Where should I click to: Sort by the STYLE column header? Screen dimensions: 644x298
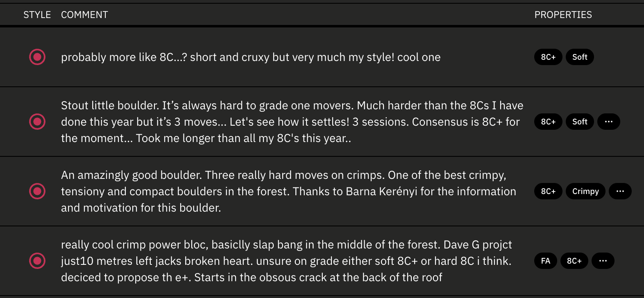click(x=37, y=15)
